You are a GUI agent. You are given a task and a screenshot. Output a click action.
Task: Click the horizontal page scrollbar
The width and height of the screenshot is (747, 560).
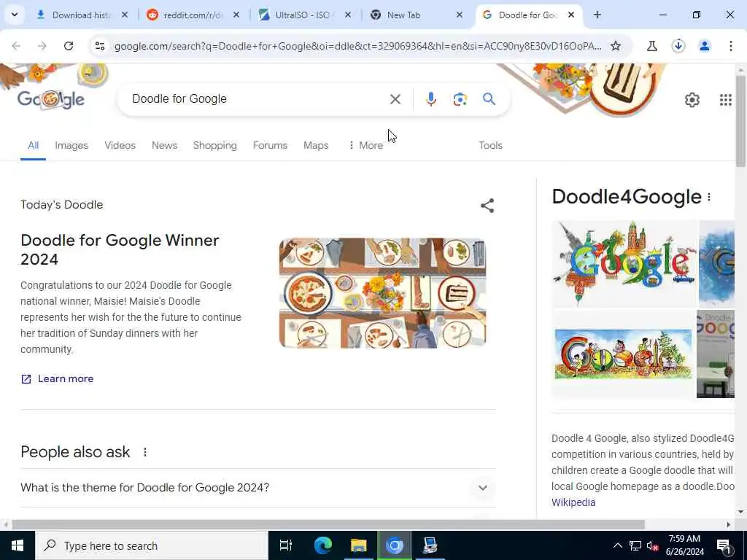pyautogui.click(x=328, y=524)
